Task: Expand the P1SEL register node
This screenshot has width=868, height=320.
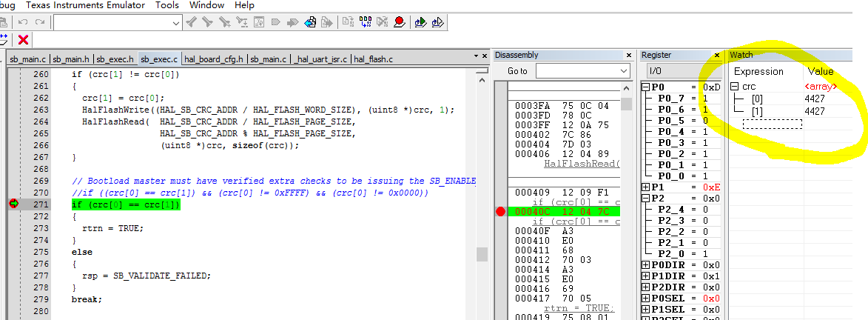Action: point(645,309)
